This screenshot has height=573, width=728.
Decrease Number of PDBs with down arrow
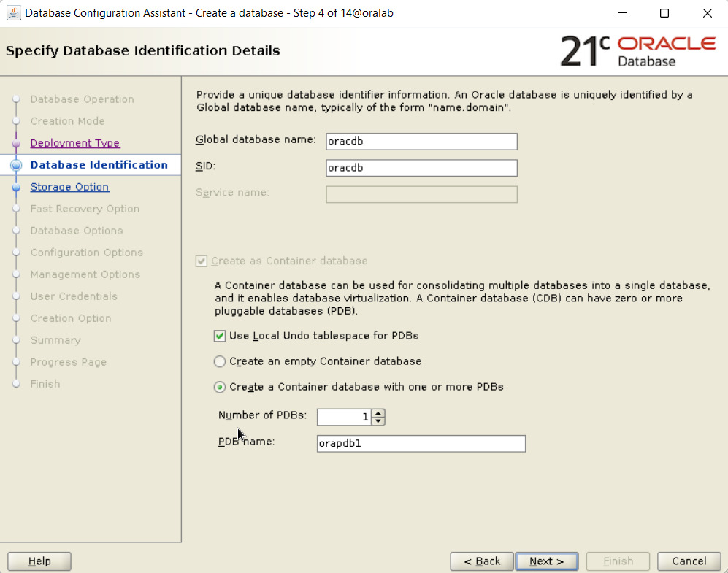[378, 420]
